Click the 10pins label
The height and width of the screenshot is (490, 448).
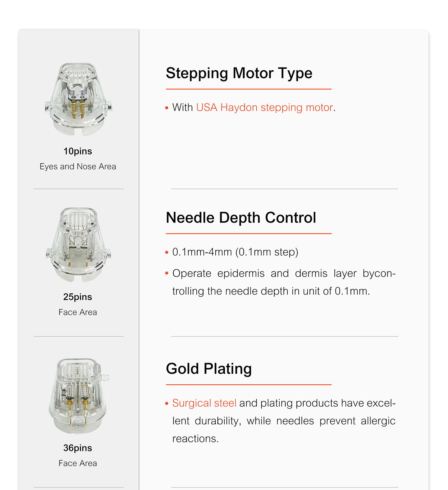(78, 151)
